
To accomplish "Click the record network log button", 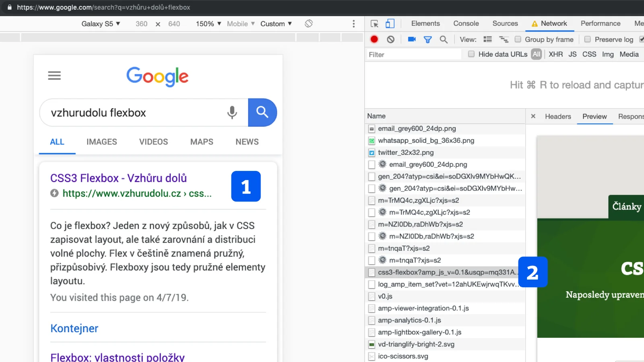I will tap(374, 39).
